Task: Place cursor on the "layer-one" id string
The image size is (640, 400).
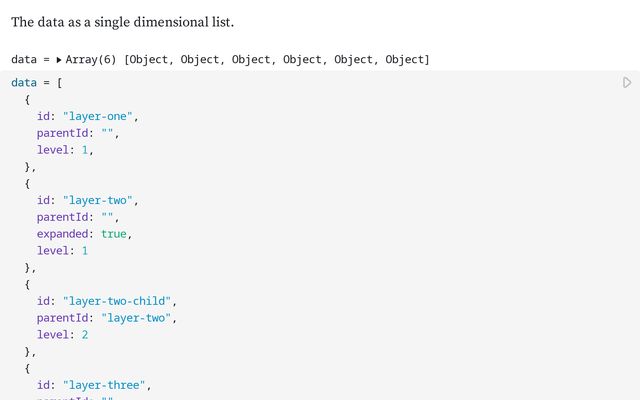Action: coord(99,116)
